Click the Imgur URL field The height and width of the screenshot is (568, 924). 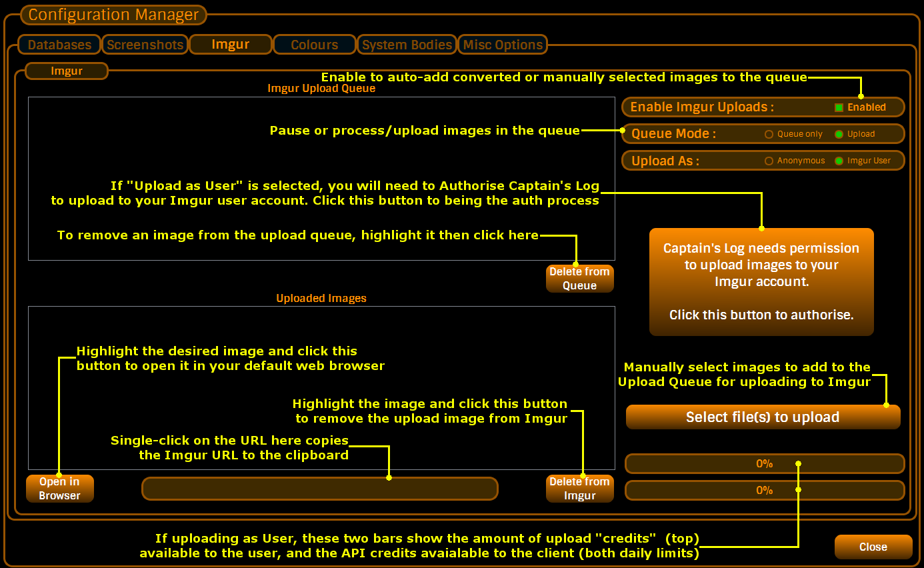[x=320, y=489]
